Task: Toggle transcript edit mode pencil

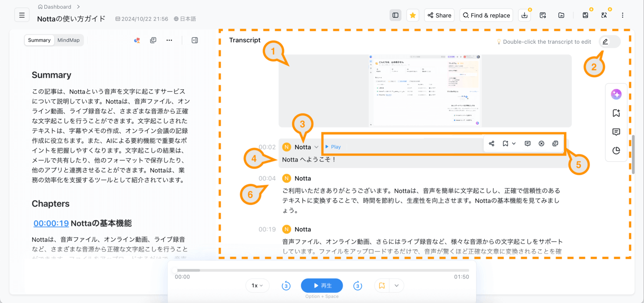Action: [606, 42]
